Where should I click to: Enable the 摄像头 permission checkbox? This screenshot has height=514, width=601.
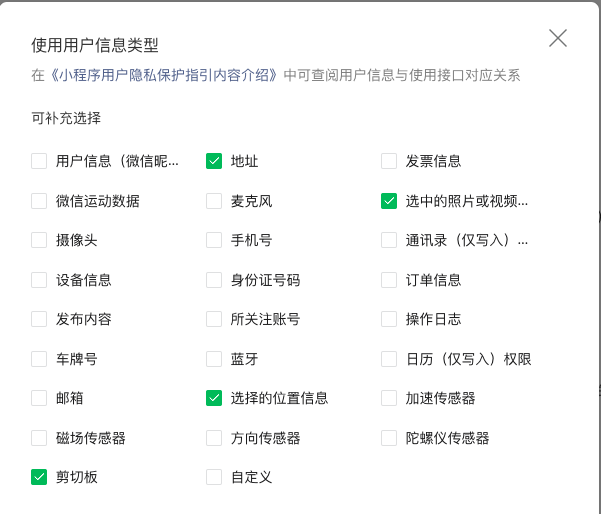39,240
